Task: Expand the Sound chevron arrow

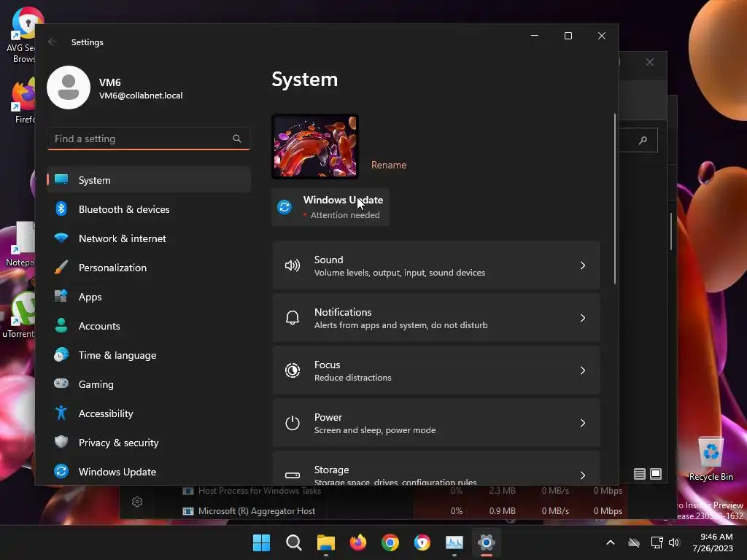Action: pos(583,265)
